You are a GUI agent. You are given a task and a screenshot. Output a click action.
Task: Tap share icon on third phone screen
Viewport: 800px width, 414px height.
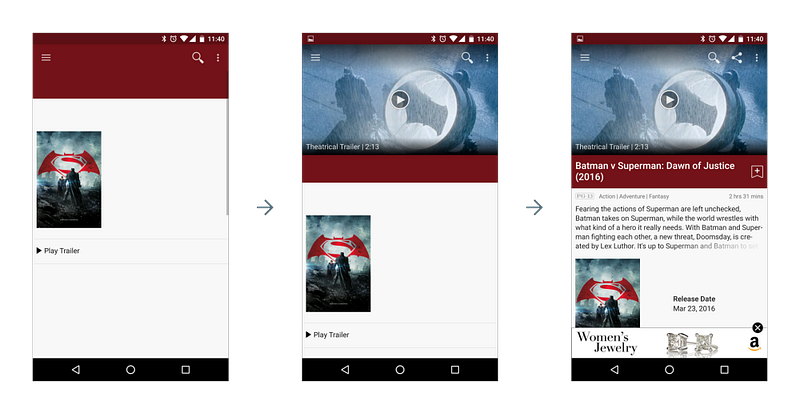(x=737, y=58)
